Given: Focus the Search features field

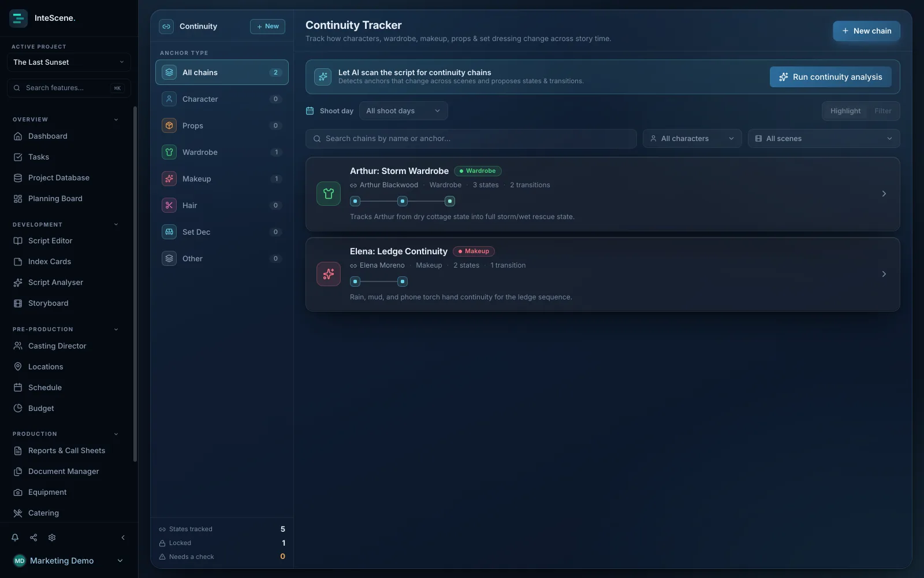Looking at the screenshot, I should click(x=69, y=88).
